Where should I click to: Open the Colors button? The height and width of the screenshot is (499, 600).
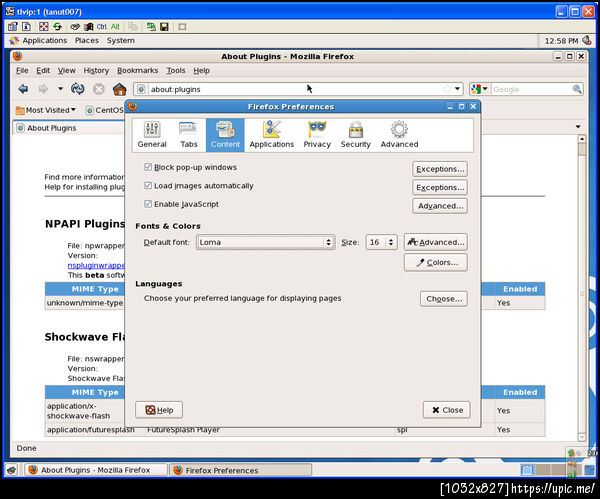tap(435, 263)
